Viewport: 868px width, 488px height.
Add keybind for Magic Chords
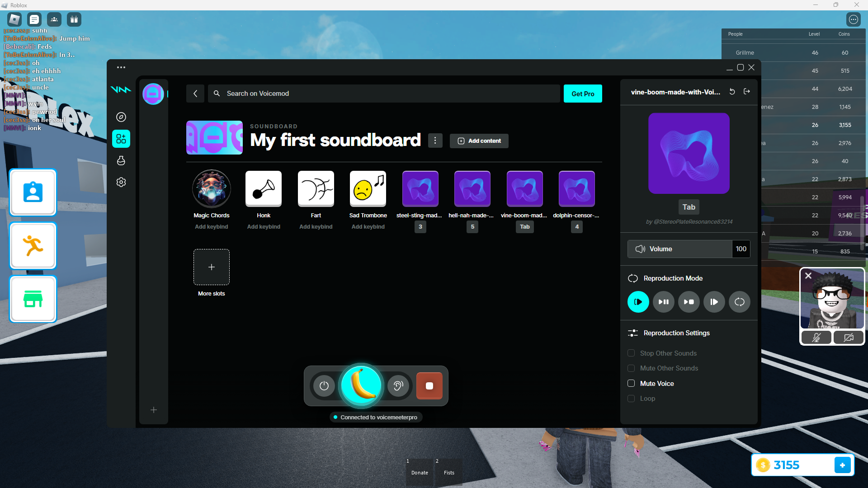click(212, 227)
